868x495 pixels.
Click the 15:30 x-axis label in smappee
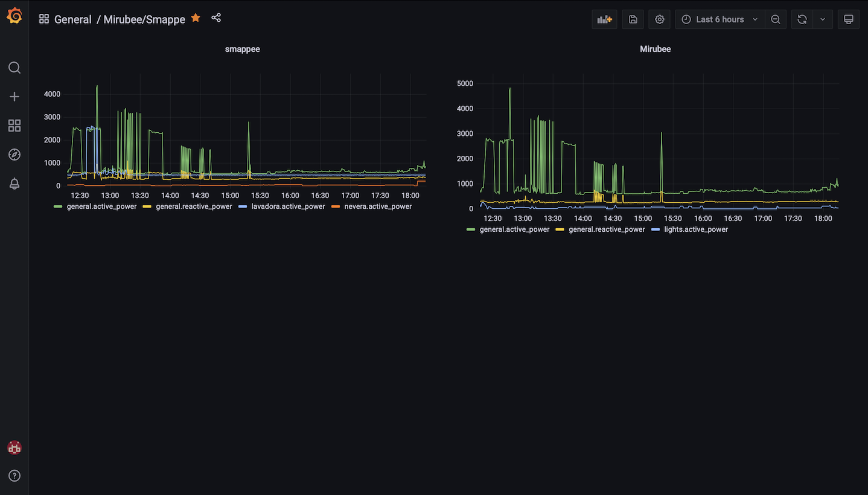click(x=260, y=196)
